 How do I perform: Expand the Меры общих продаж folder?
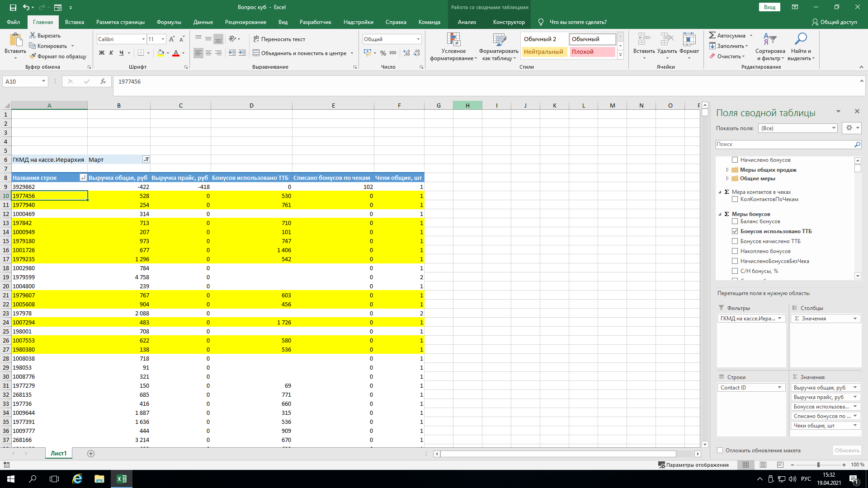(727, 170)
